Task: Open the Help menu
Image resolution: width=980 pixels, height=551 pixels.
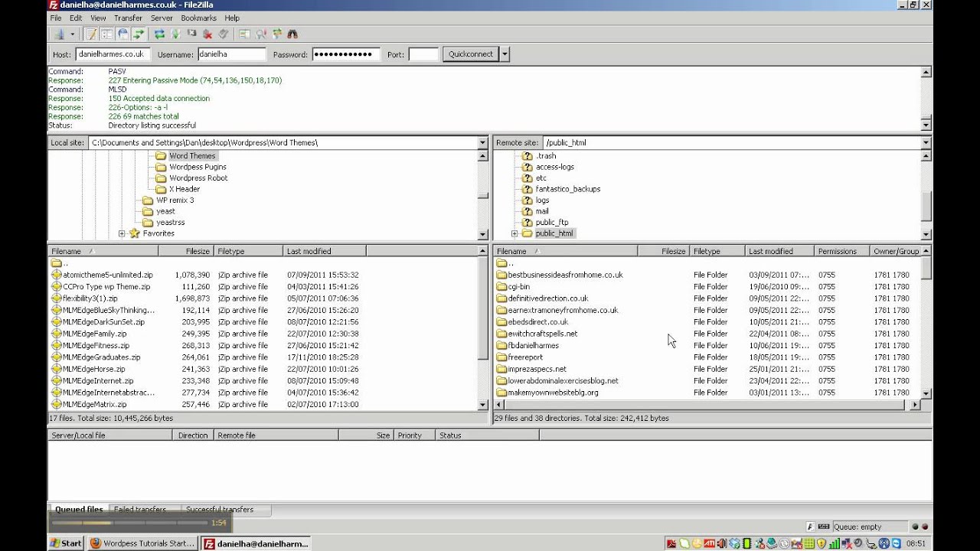Action: pyautogui.click(x=232, y=18)
